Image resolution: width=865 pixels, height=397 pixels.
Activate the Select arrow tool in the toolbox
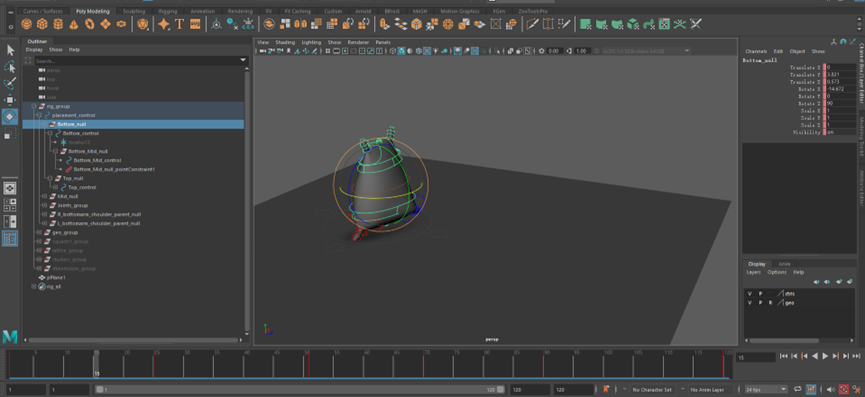coord(10,50)
